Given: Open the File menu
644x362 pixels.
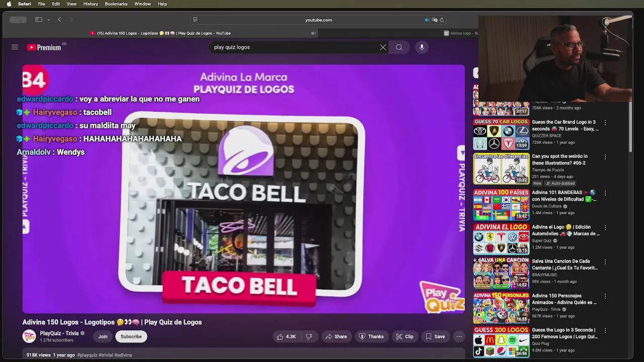Looking at the screenshot, I should pos(41,4).
